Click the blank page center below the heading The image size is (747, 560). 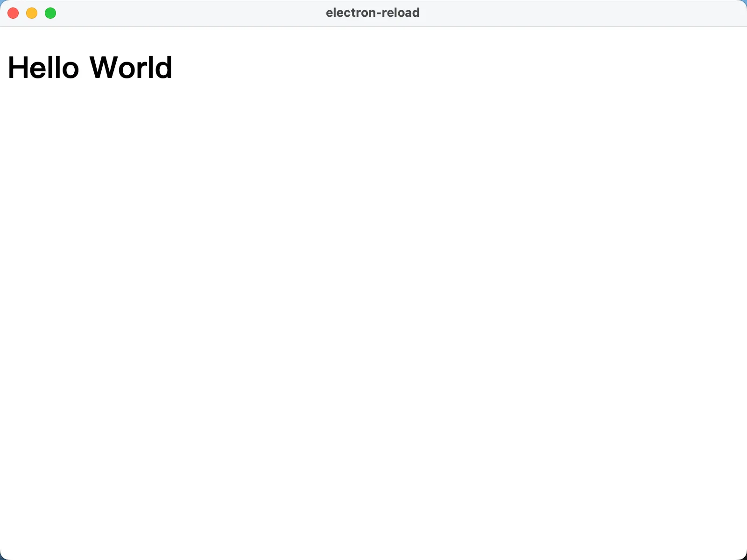(373, 303)
